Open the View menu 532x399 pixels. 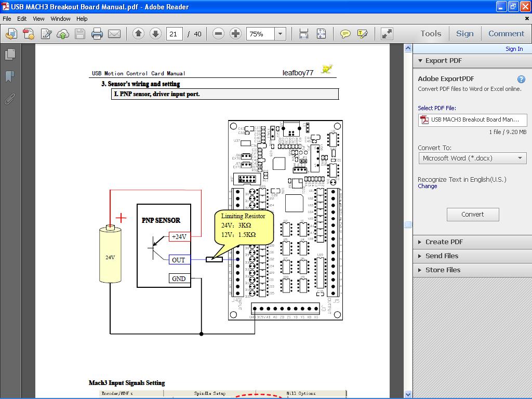[38, 19]
